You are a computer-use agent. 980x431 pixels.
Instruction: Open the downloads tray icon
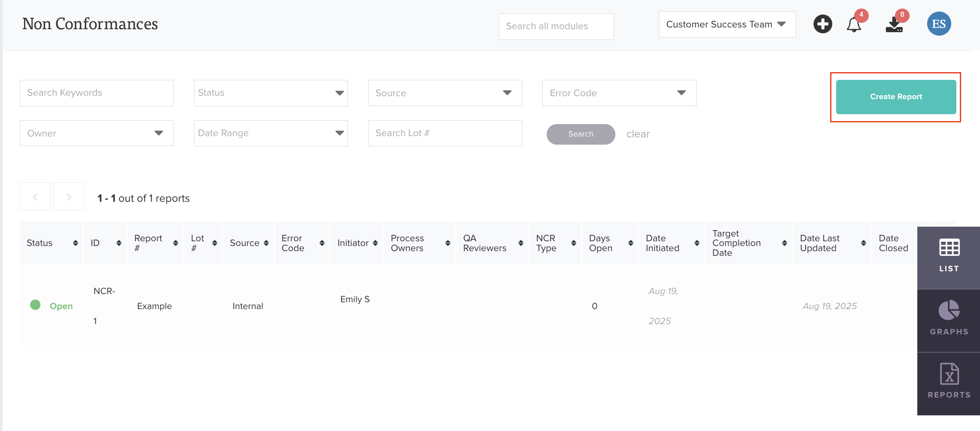click(894, 24)
